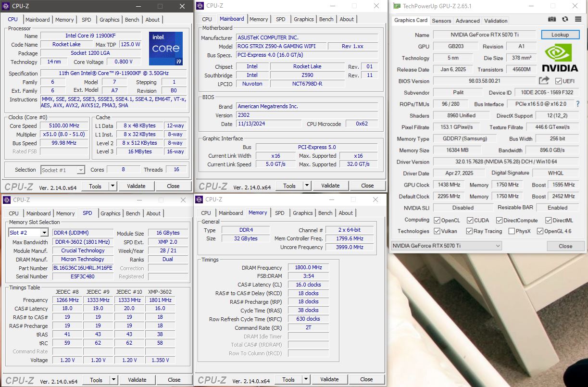Switch to the Advanced tab in GPU-Z

[x=468, y=21]
